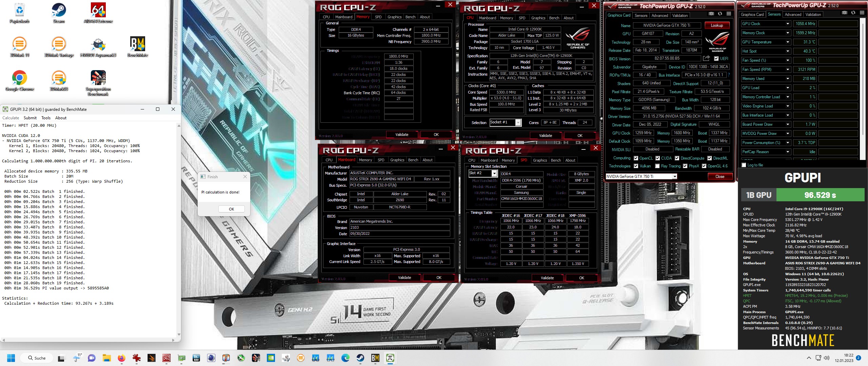The height and width of the screenshot is (366, 868).
Task: Select the 3DMark Vantage desktop shortcut
Action: click(59, 47)
